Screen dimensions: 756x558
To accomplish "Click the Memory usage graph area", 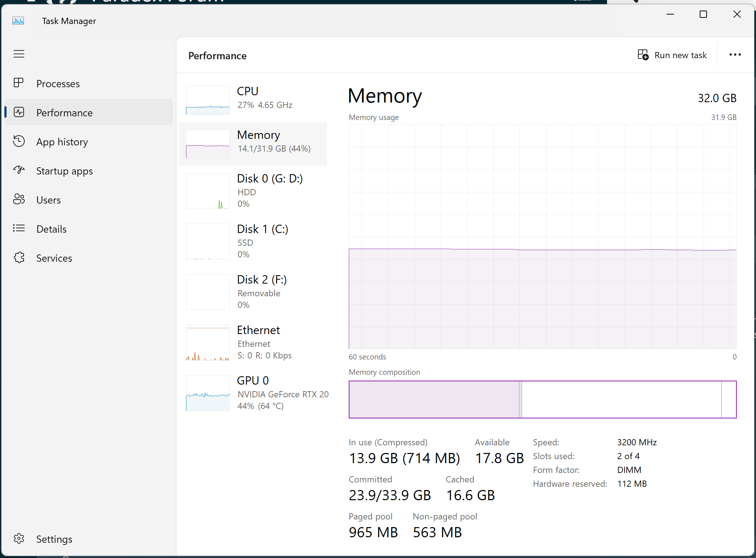I will click(x=542, y=236).
